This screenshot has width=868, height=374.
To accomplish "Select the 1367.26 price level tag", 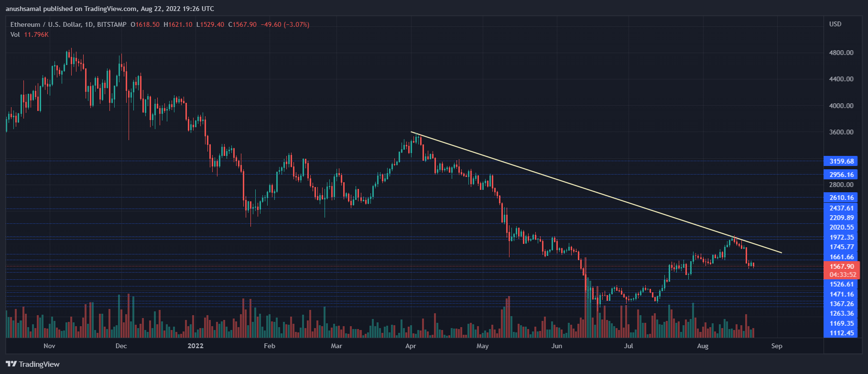I will click(x=841, y=304).
